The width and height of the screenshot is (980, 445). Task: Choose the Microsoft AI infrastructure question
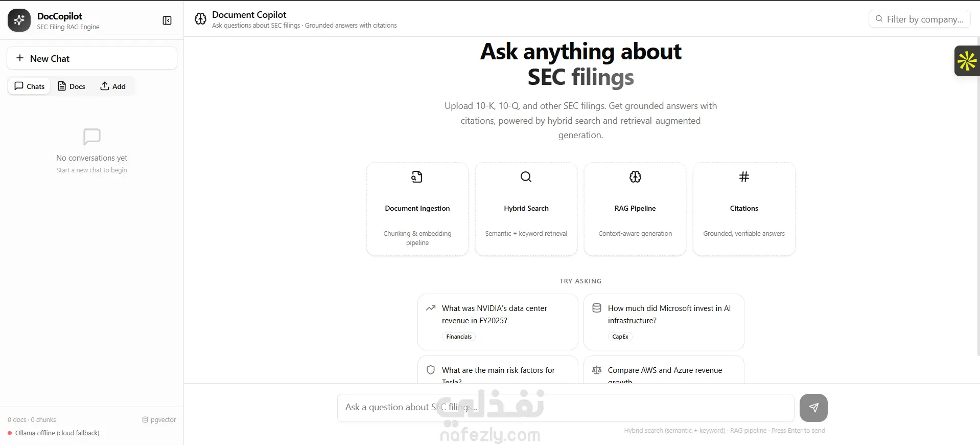point(664,322)
